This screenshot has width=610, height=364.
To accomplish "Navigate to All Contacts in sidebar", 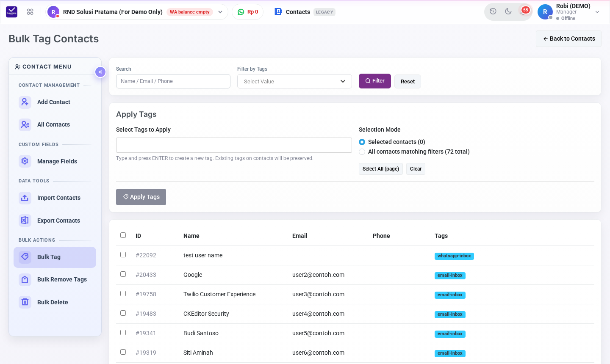I will [x=55, y=124].
